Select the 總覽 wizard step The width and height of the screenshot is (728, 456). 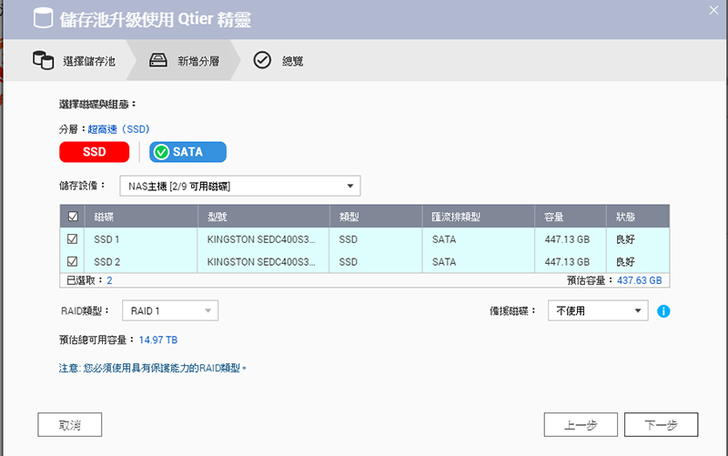(x=291, y=61)
